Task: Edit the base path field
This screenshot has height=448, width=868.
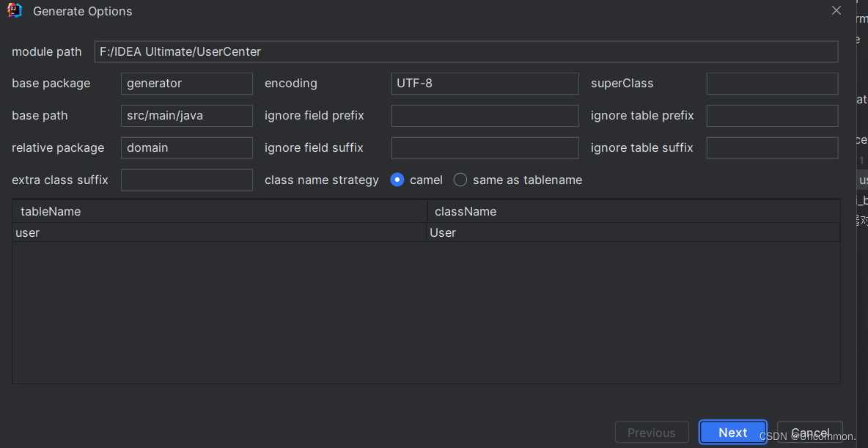Action: tap(186, 116)
